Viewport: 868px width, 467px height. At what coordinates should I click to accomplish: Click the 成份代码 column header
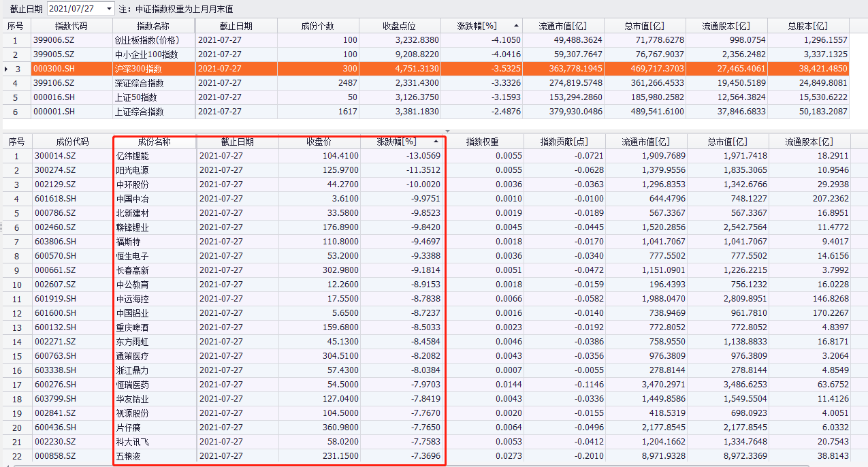point(72,142)
